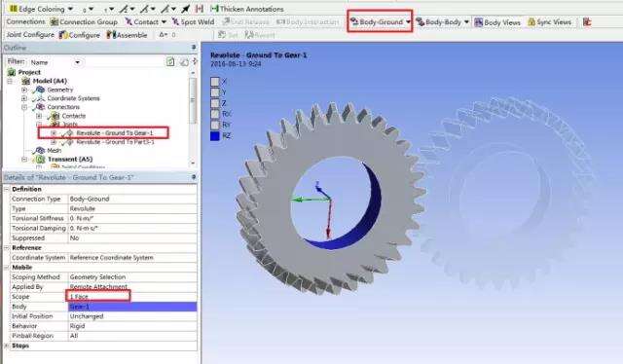
Task: Open Edge Coloring options
Action: pos(41,9)
